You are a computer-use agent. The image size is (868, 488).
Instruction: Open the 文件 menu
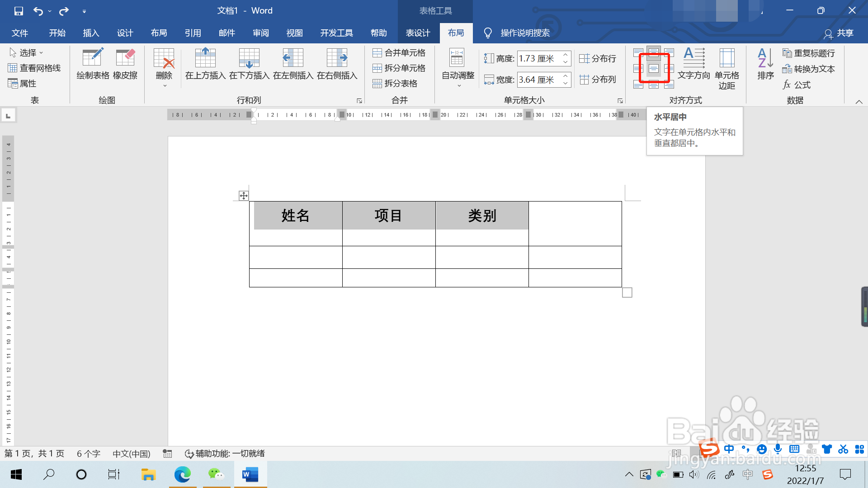coord(20,33)
